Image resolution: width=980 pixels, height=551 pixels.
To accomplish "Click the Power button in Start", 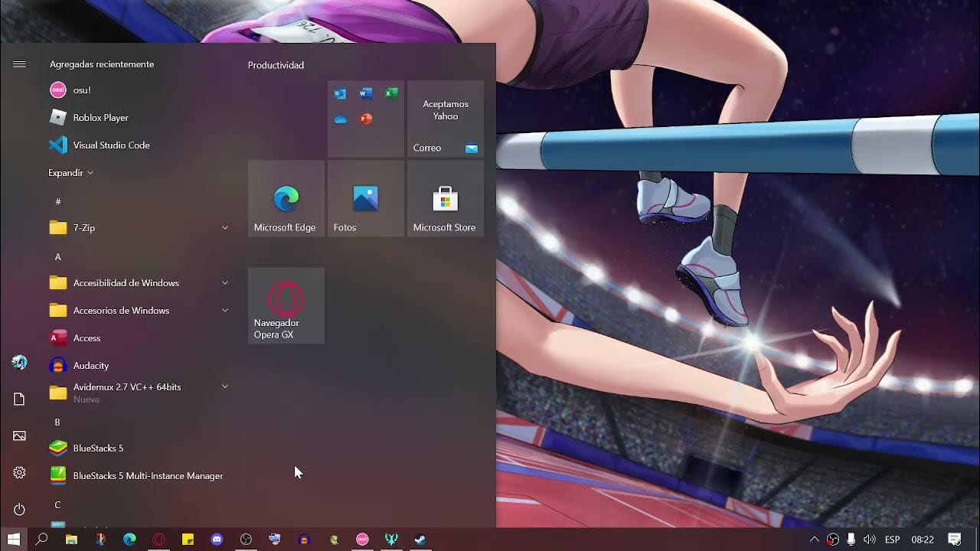I will 19,509.
